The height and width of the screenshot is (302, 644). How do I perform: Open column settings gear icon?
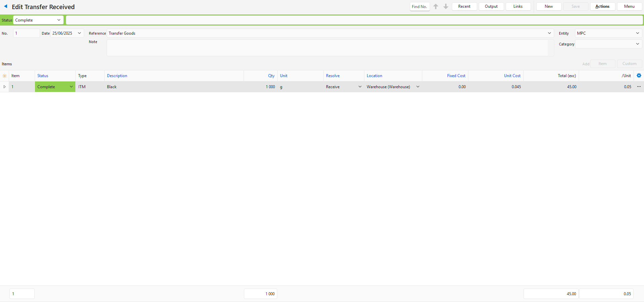coord(639,76)
